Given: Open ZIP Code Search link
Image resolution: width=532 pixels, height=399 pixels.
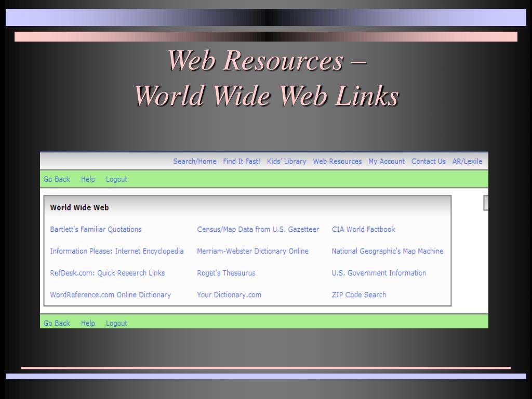Looking at the screenshot, I should [359, 295].
